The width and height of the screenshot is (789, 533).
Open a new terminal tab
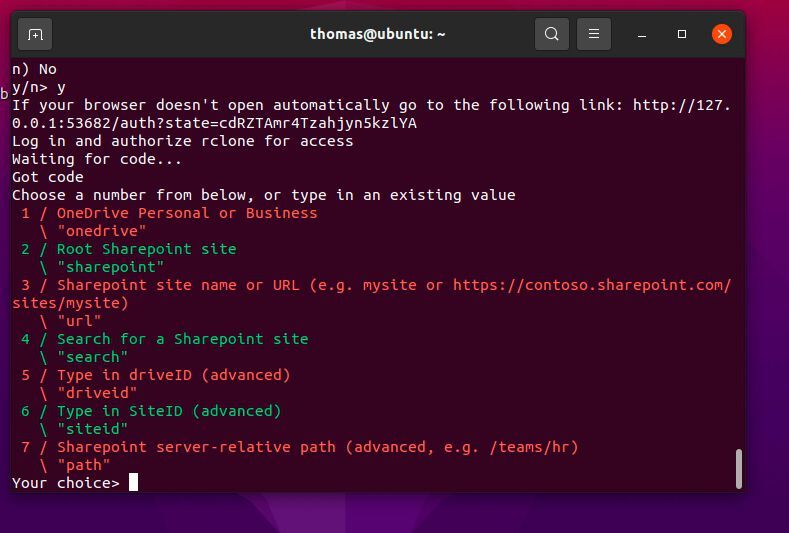tap(35, 34)
